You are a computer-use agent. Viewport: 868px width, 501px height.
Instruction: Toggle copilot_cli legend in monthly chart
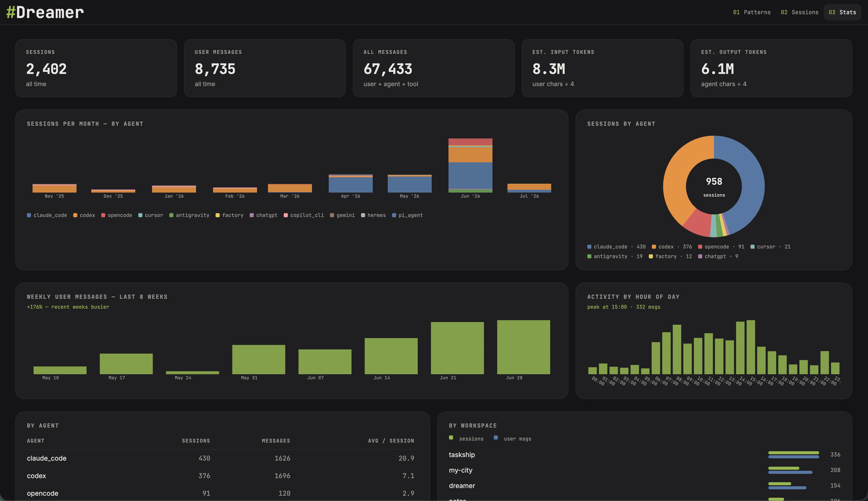tap(304, 215)
